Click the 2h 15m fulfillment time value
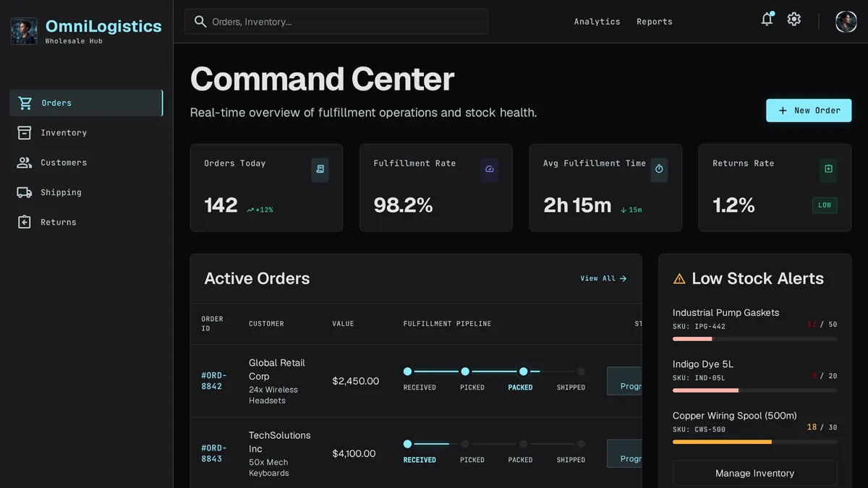The height and width of the screenshot is (488, 868). point(577,205)
